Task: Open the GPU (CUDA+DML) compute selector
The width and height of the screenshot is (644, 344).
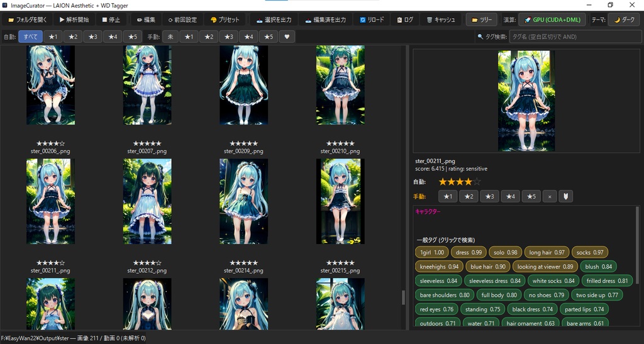Action: tap(553, 19)
